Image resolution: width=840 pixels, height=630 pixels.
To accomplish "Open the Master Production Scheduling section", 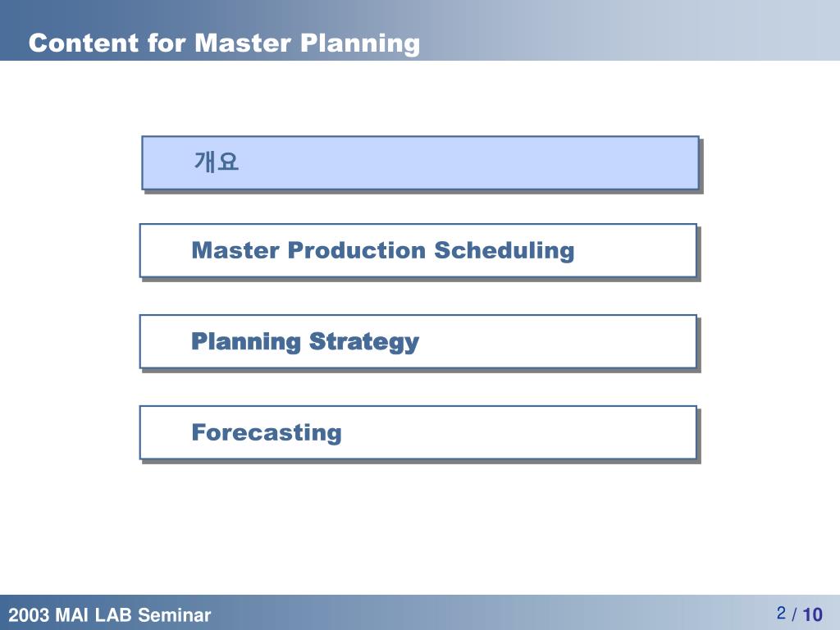I will pyautogui.click(x=418, y=251).
